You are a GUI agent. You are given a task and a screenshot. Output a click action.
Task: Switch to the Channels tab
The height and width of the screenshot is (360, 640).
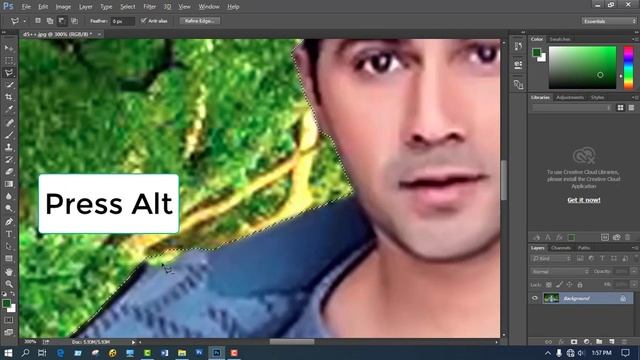point(561,248)
